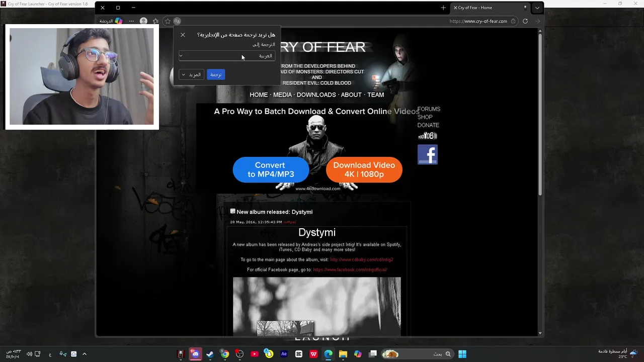Open the weather widget on taskbar
The height and width of the screenshot is (362, 644).
(618, 354)
